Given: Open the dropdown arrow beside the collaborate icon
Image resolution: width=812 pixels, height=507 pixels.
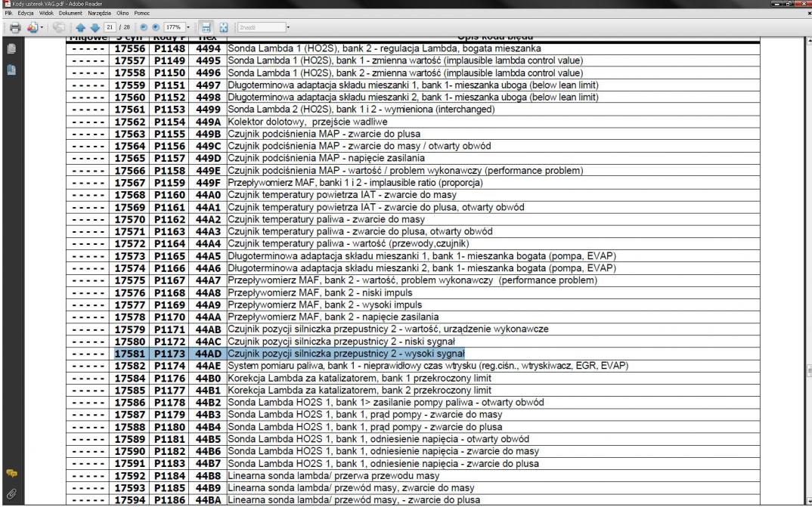Looking at the screenshot, I should click(x=42, y=27).
